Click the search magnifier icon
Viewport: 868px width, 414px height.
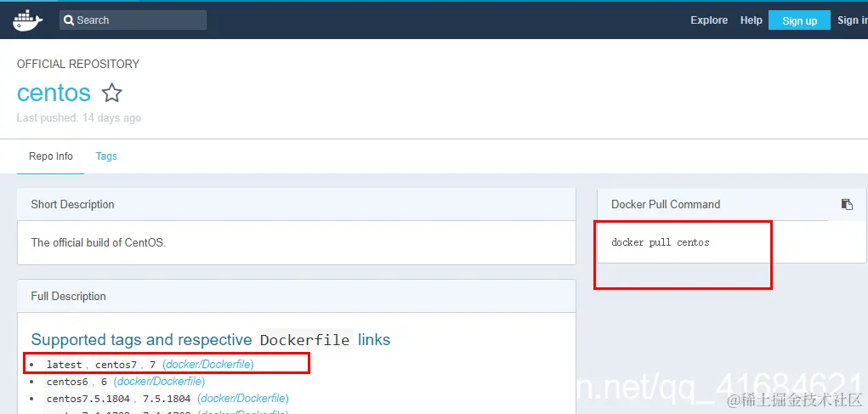pyautogui.click(x=69, y=20)
